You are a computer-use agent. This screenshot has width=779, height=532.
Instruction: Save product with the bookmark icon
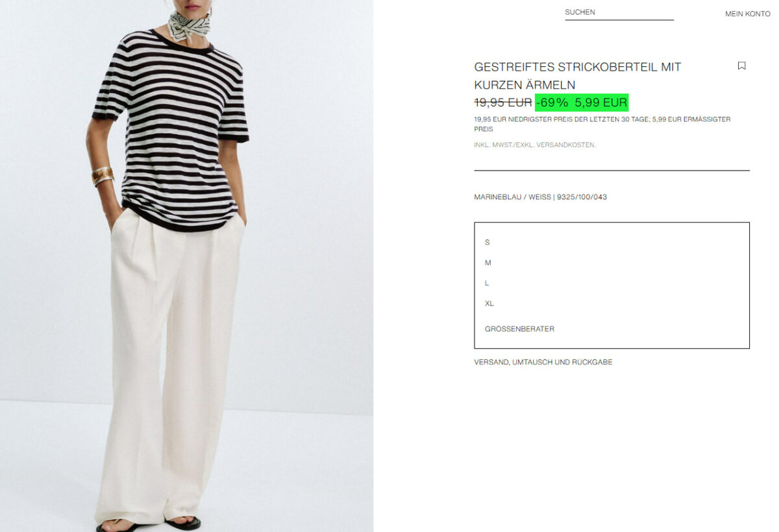coord(741,66)
